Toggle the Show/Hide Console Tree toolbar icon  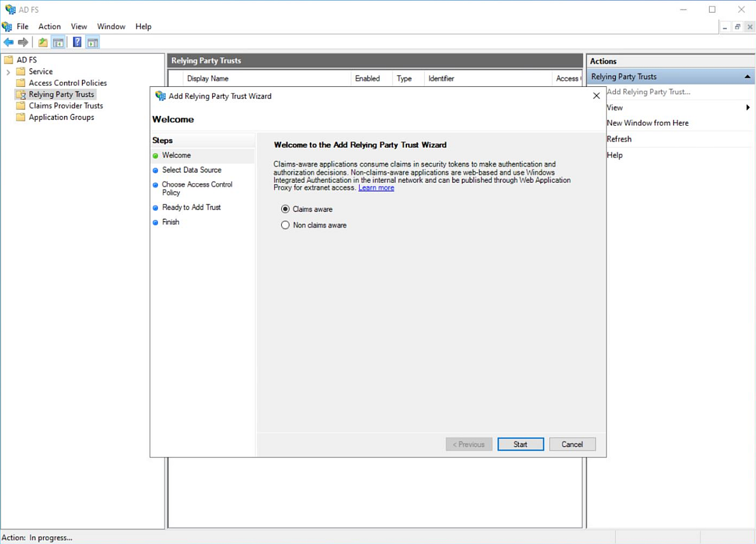tap(58, 42)
